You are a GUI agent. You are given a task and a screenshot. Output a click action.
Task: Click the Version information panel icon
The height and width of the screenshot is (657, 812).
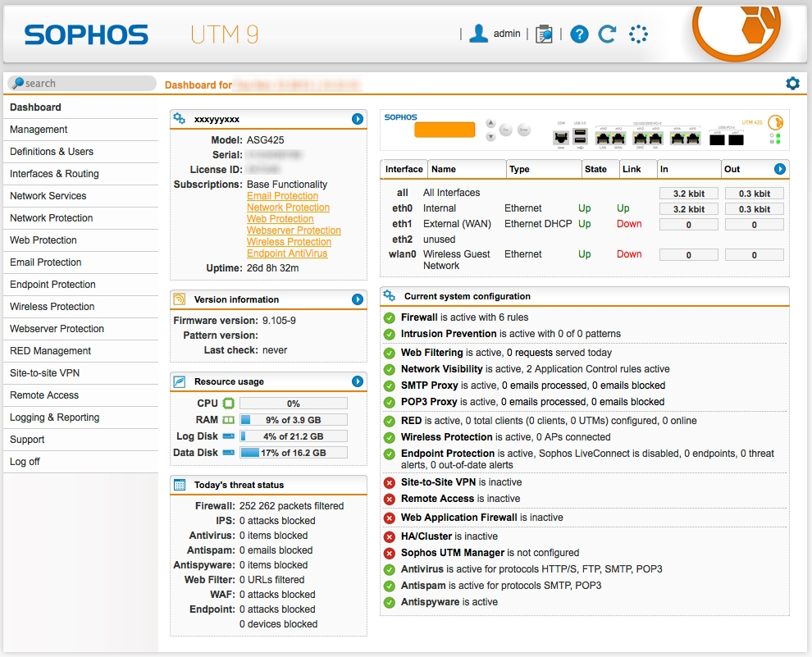click(x=180, y=299)
